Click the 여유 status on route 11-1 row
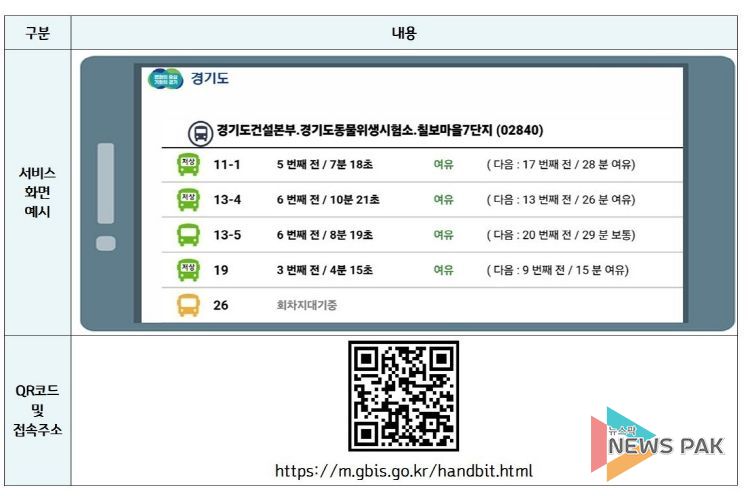Viewport: 748px width, 496px height. click(x=443, y=165)
